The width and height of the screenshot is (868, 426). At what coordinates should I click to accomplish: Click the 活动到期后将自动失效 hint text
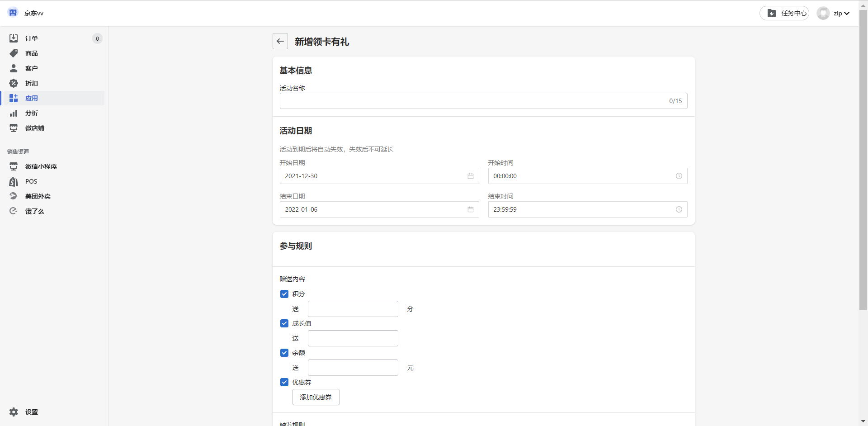point(336,149)
